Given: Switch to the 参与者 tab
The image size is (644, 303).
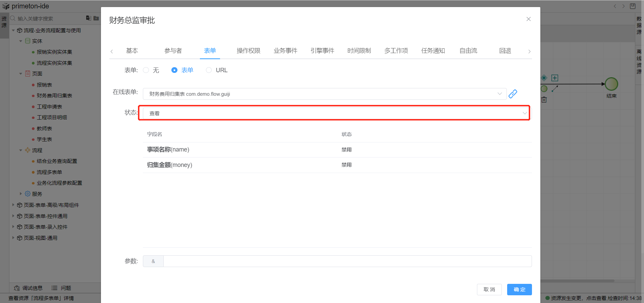Looking at the screenshot, I should click(x=173, y=51).
